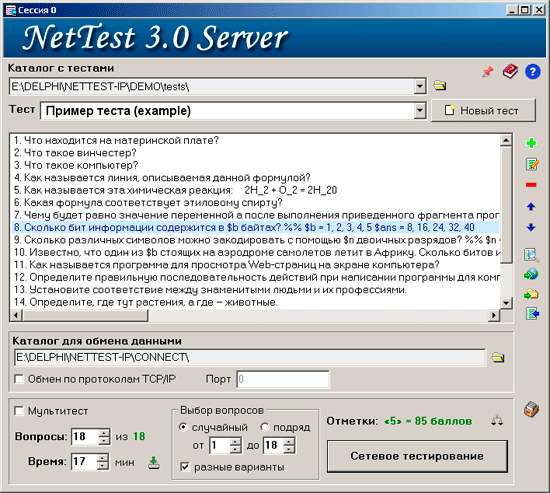Click the Порт input field
This screenshot has height=493, width=550.
coord(283,379)
